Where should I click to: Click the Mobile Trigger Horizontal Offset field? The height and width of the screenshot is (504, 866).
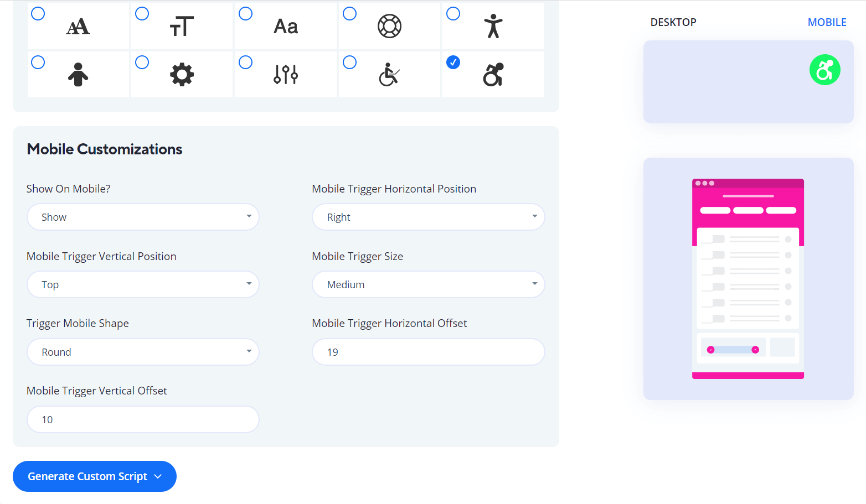pos(428,352)
